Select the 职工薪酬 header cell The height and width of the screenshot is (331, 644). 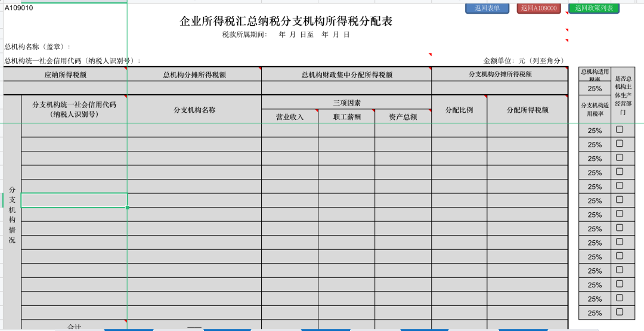tap(346, 117)
